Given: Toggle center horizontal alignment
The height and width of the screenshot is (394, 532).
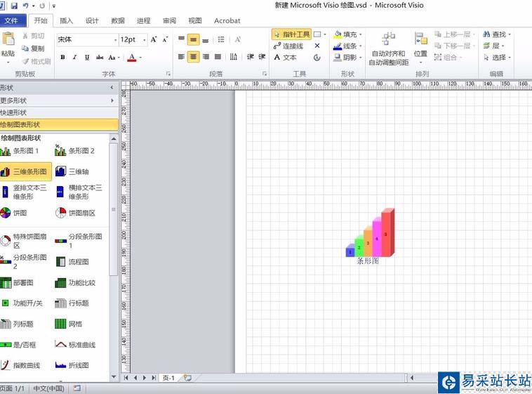Looking at the screenshot, I should (x=194, y=57).
